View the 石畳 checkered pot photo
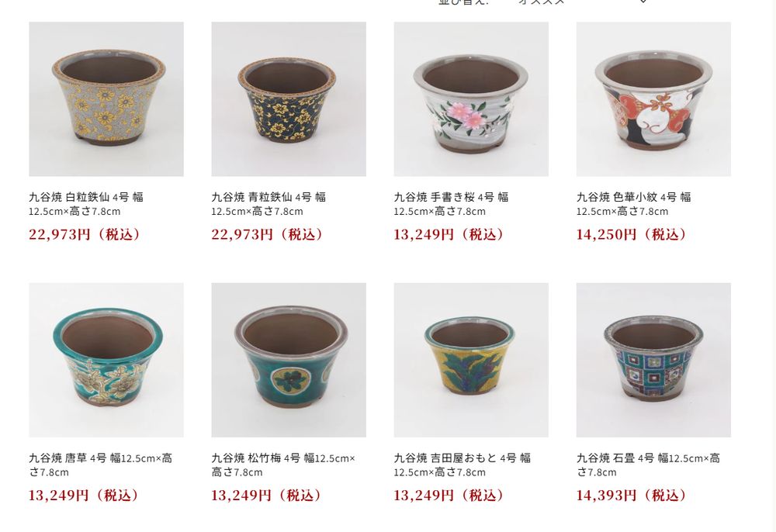 click(x=653, y=360)
